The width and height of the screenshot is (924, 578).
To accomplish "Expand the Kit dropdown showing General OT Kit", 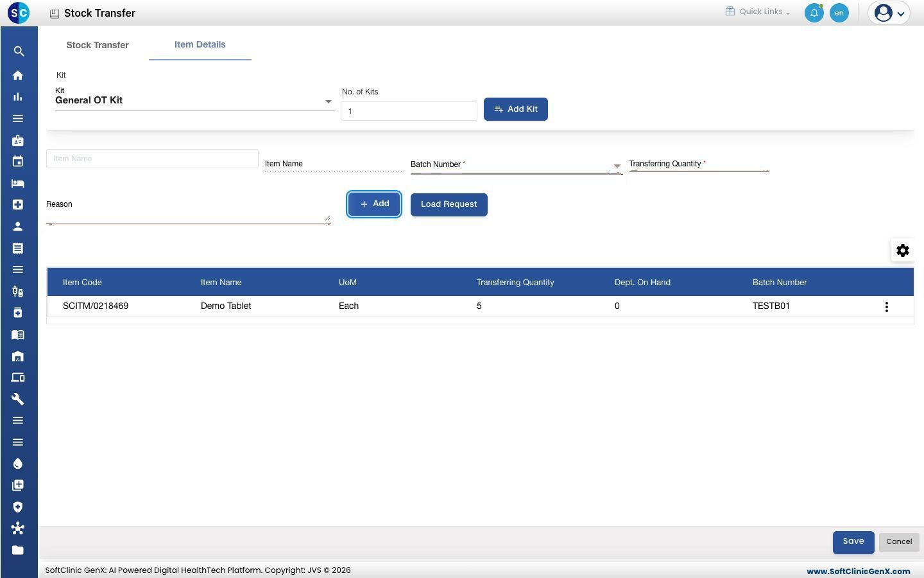I will coord(194,100).
